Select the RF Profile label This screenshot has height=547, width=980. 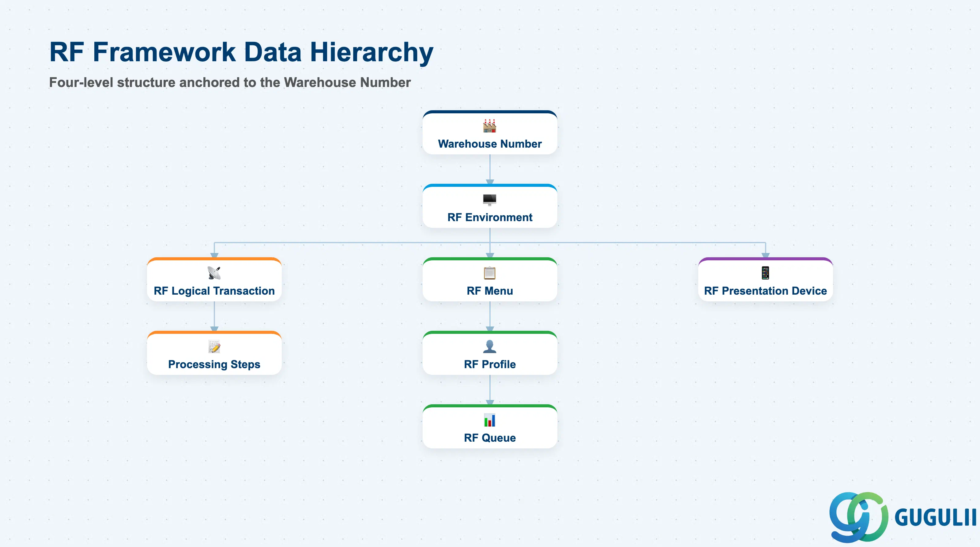[x=490, y=364]
